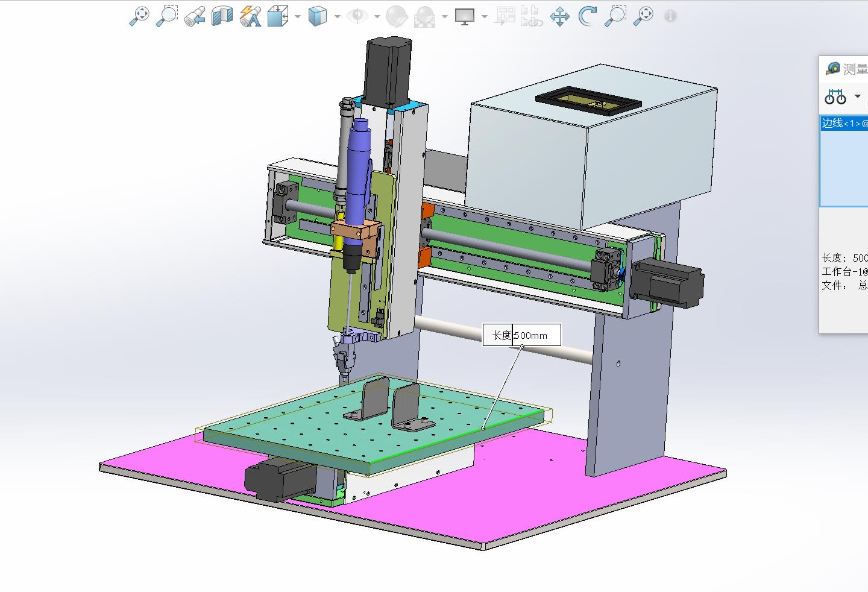The image size is (868, 592).
Task: Click Zoom to Fit icon beside the info icon
Action: coord(643,16)
